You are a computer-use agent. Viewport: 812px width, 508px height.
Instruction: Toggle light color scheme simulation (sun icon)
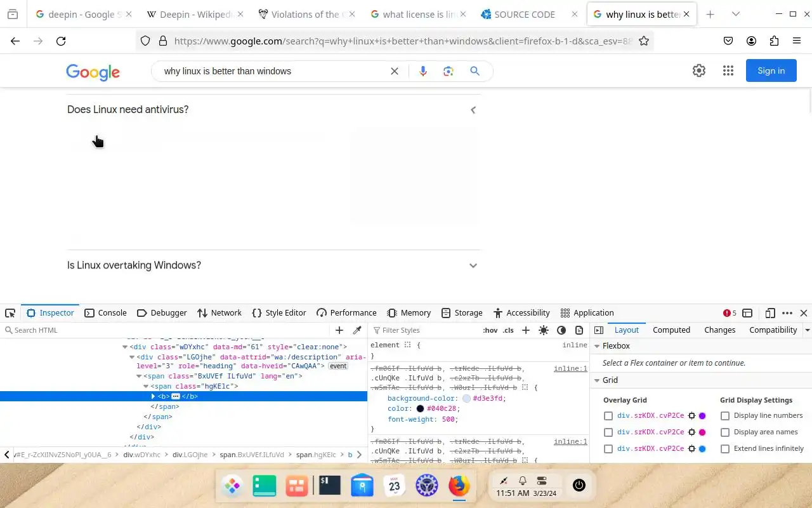(544, 330)
